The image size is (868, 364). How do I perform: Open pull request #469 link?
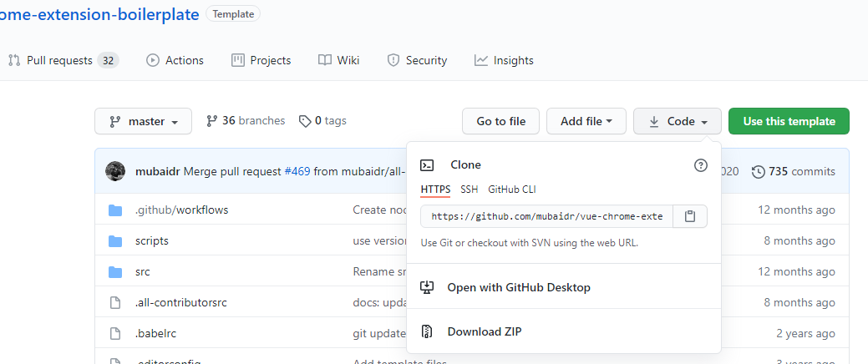click(x=297, y=172)
